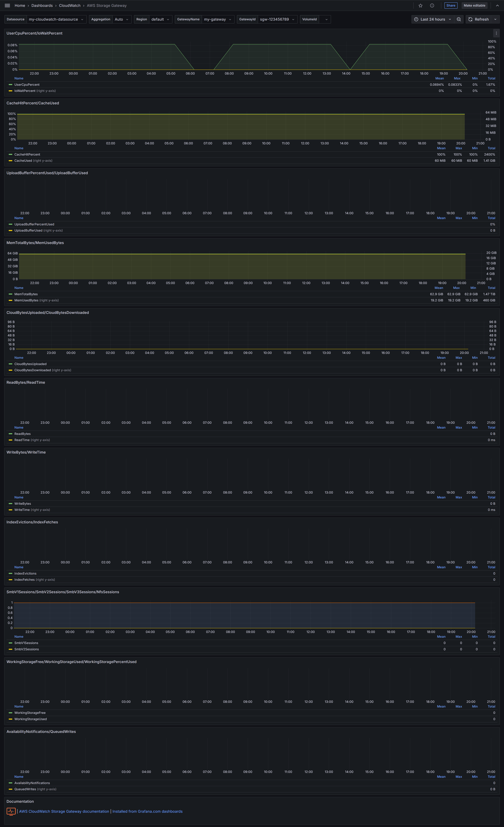Screen dimensions: 504x827
Task: Open GatewayId sgw-123456789 dropdown
Action: pyautogui.click(x=278, y=19)
